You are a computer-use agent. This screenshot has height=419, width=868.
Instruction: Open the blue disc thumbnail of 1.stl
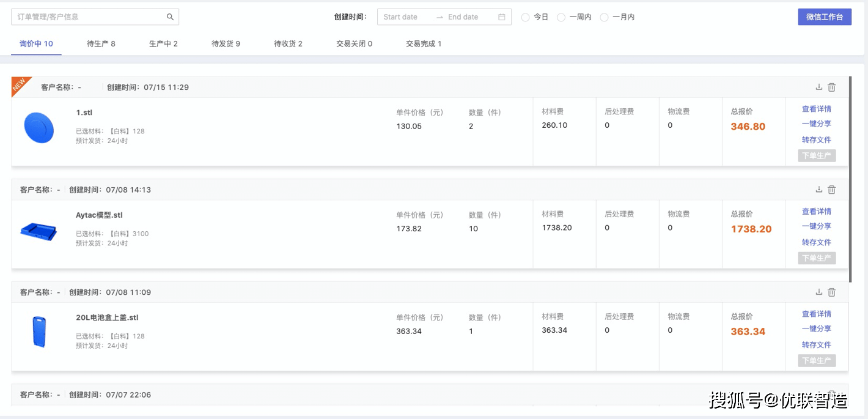click(x=39, y=128)
